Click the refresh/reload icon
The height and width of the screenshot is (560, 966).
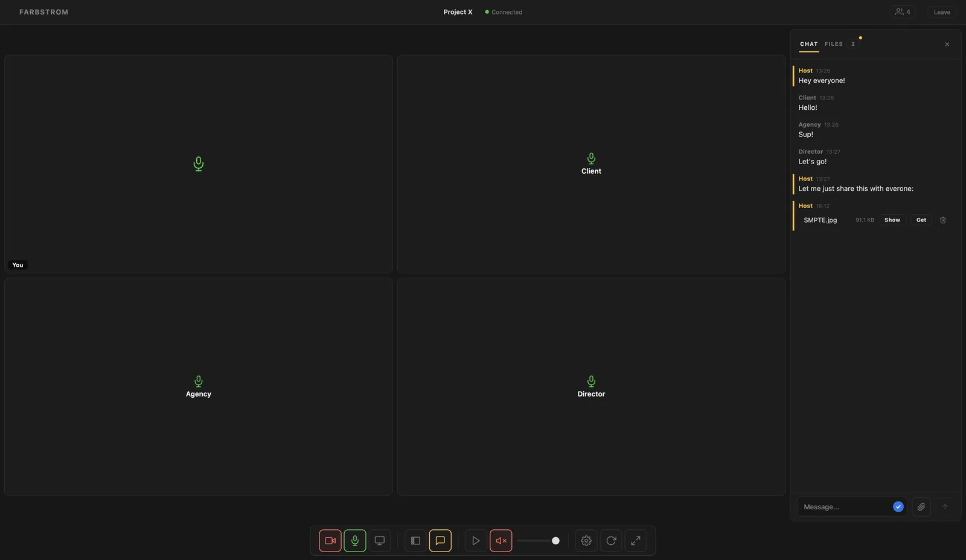(611, 541)
